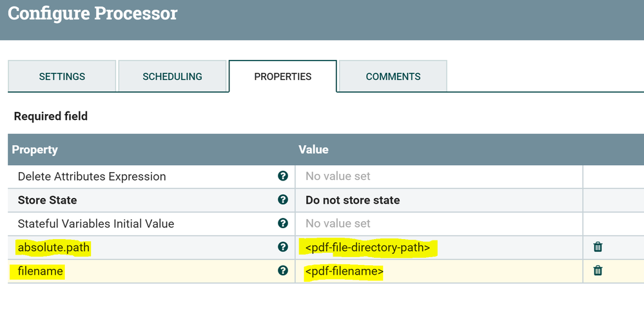The height and width of the screenshot is (312, 644).
Task: Open the Scheduling tab
Action: pos(172,77)
